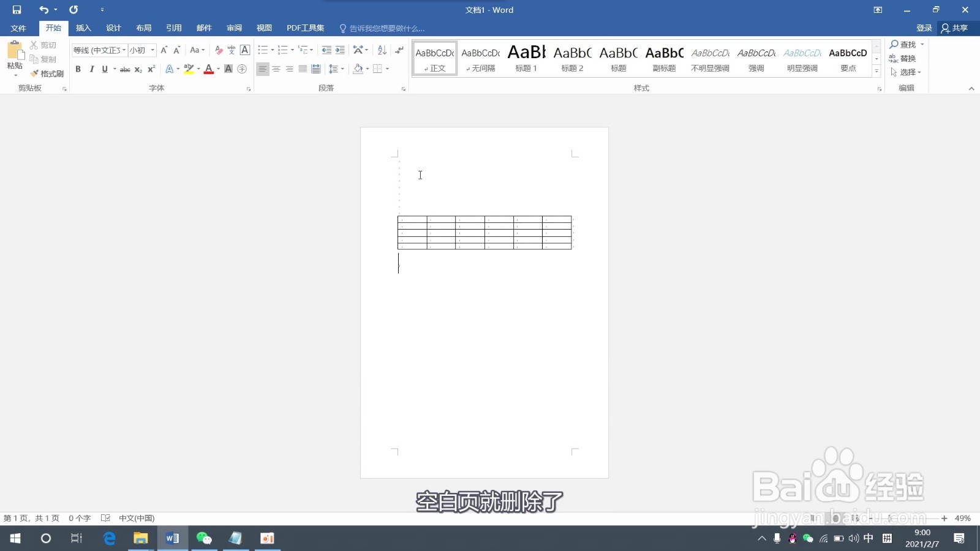
Task: Open the Edge browser from the taskbar
Action: (109, 538)
